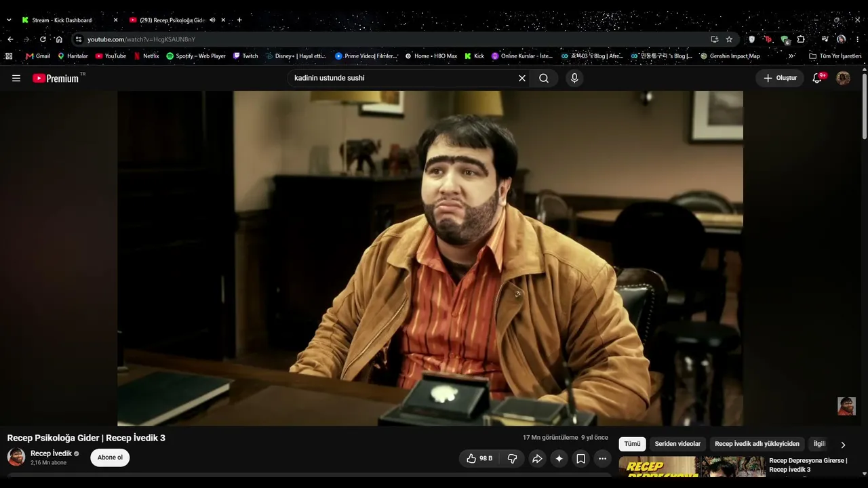Select the Tümü filter chip
Viewport: 868px width, 488px height.
pyautogui.click(x=632, y=444)
